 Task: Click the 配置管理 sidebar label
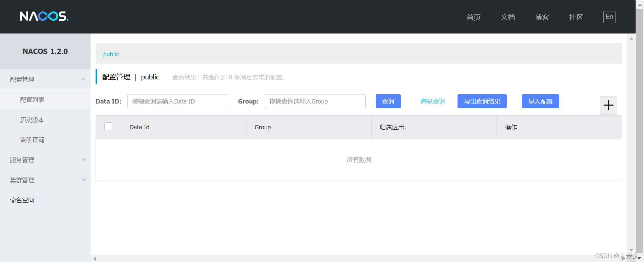(x=22, y=79)
